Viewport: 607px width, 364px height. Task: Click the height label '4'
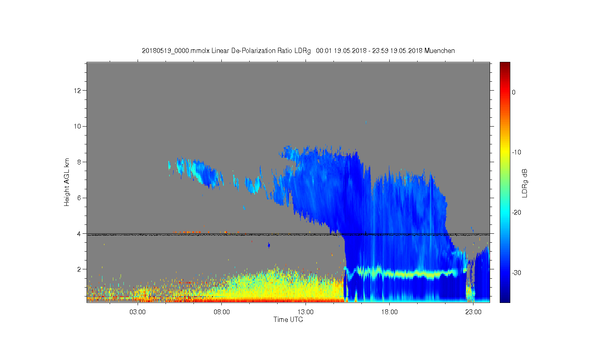[x=80, y=233]
